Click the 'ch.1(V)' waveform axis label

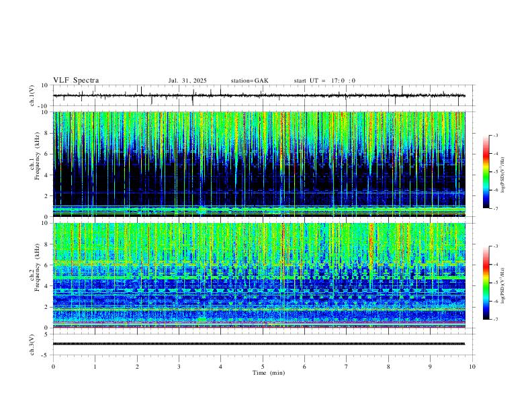click(32, 95)
